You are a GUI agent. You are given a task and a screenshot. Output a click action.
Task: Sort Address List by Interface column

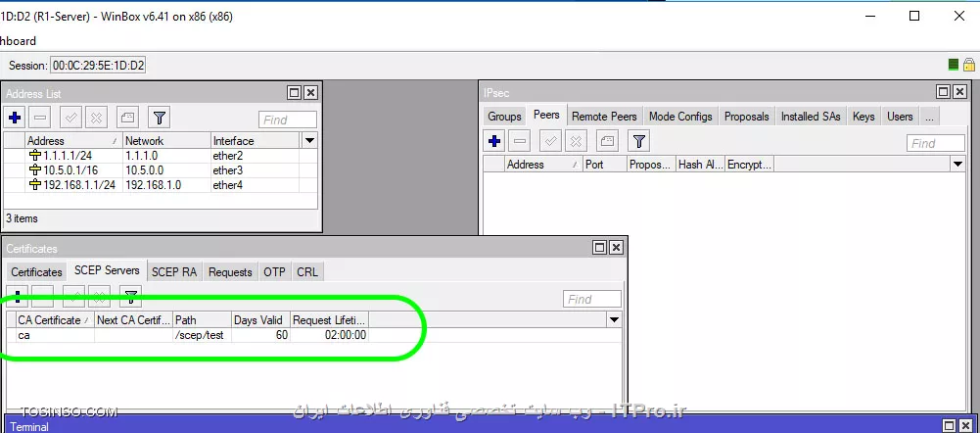[x=255, y=141]
